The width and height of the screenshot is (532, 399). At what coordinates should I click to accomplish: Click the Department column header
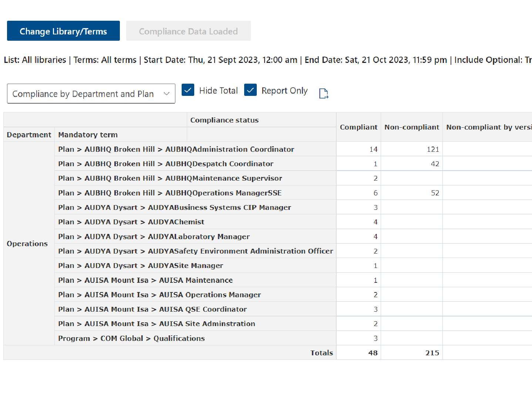[x=29, y=135]
